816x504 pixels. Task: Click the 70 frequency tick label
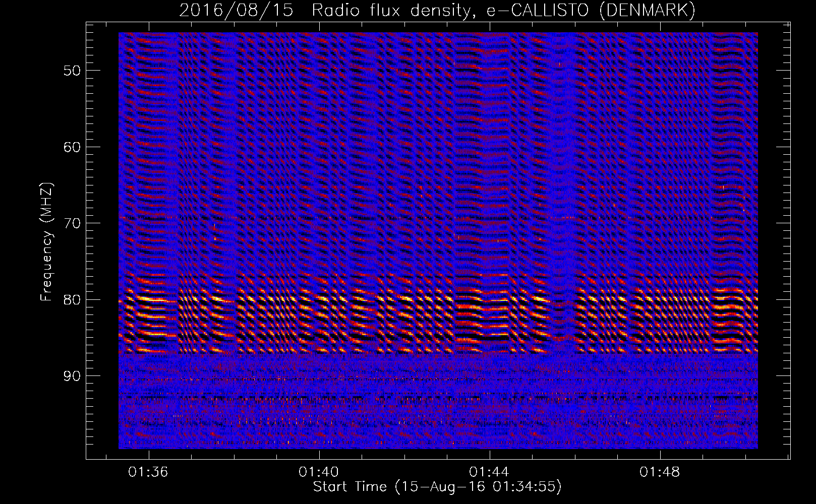point(72,223)
